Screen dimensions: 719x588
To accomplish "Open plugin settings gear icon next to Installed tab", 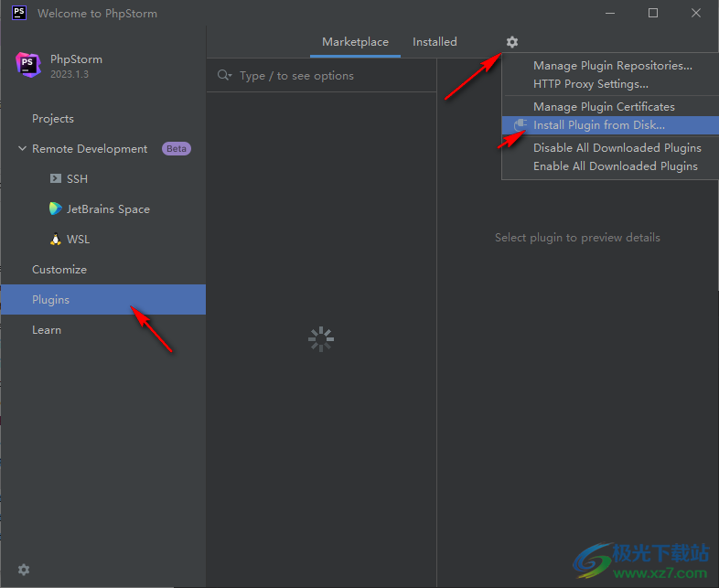I will [x=511, y=42].
